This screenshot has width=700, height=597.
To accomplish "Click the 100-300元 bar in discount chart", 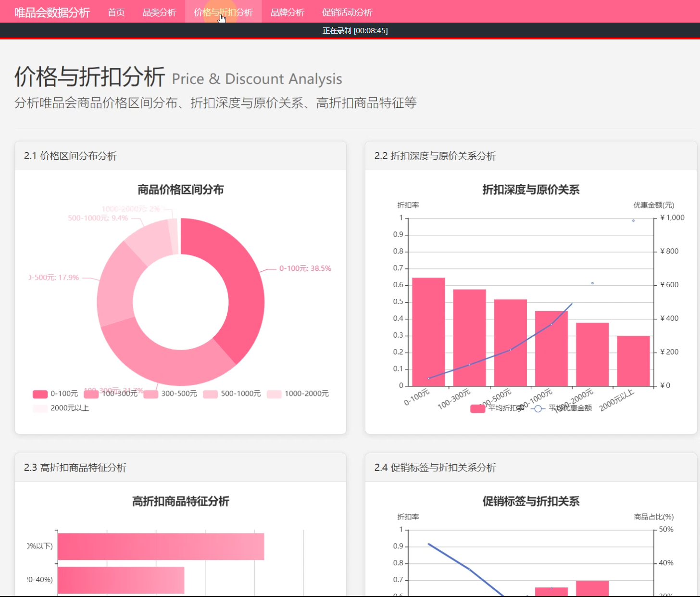I will [469, 338].
